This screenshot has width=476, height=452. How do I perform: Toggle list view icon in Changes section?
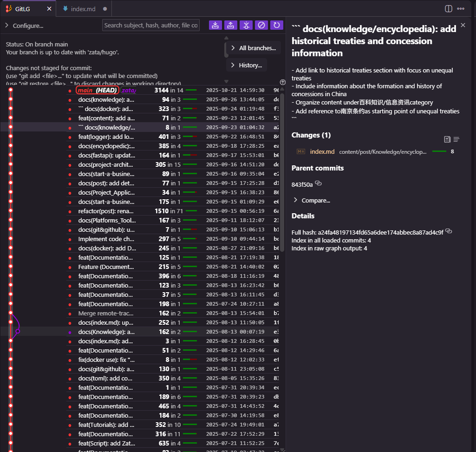(x=456, y=139)
